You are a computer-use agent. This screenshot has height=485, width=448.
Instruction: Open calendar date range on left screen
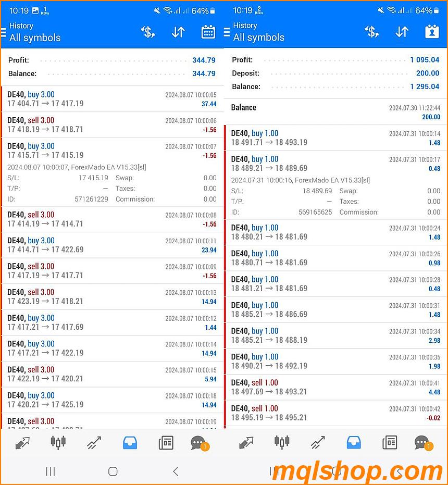(x=208, y=32)
